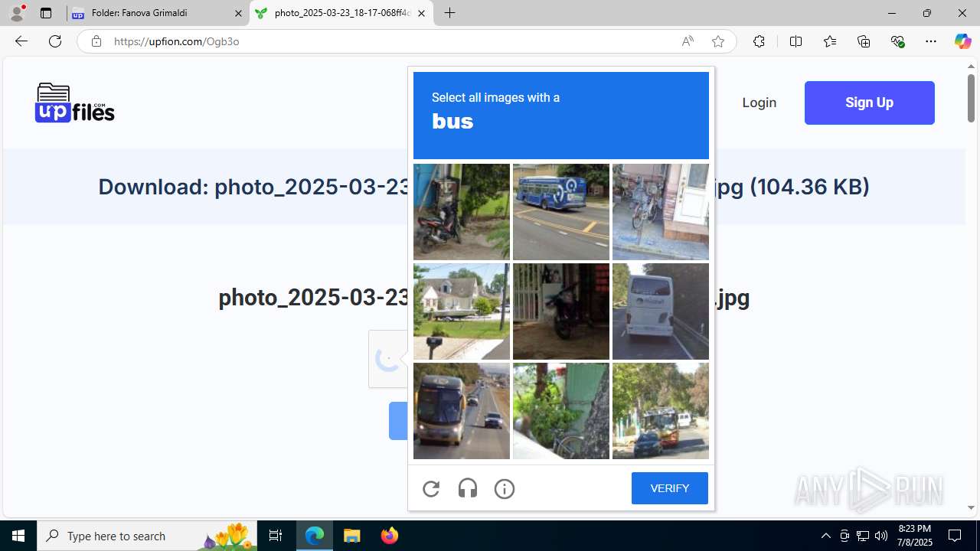The width and height of the screenshot is (980, 551).
Task: Add page to favorites star icon
Action: 718,41
